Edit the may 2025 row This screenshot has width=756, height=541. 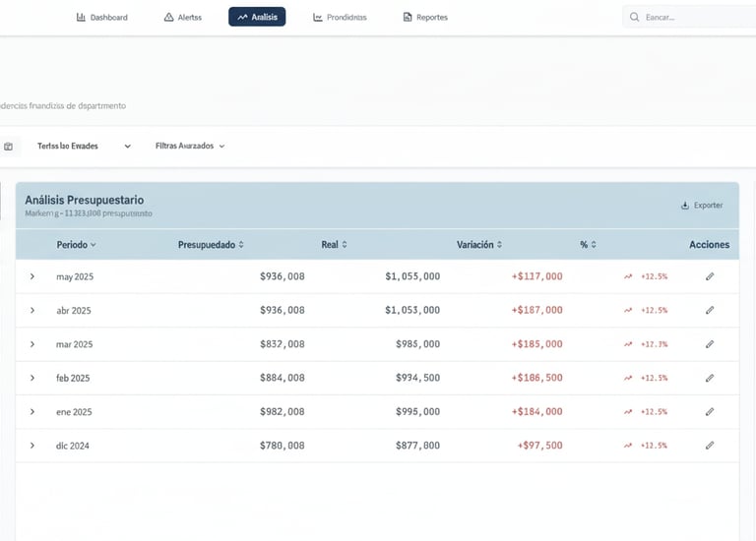click(x=710, y=276)
